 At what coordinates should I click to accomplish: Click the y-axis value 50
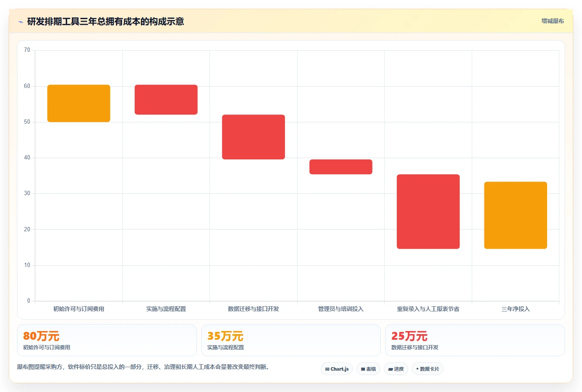27,122
